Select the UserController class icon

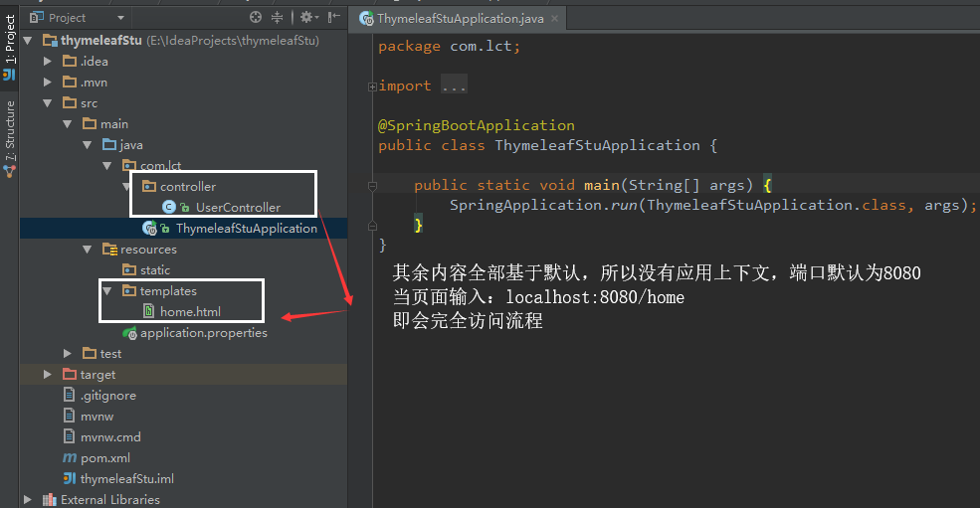coord(169,207)
